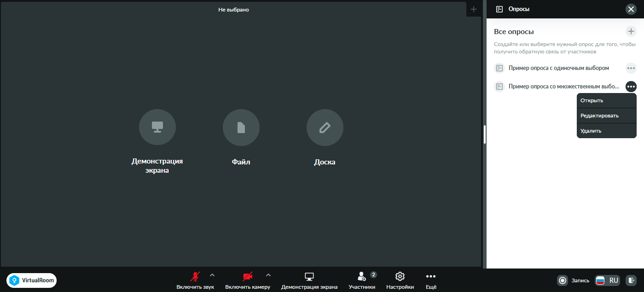Switch language using the RU flag button

click(607, 280)
